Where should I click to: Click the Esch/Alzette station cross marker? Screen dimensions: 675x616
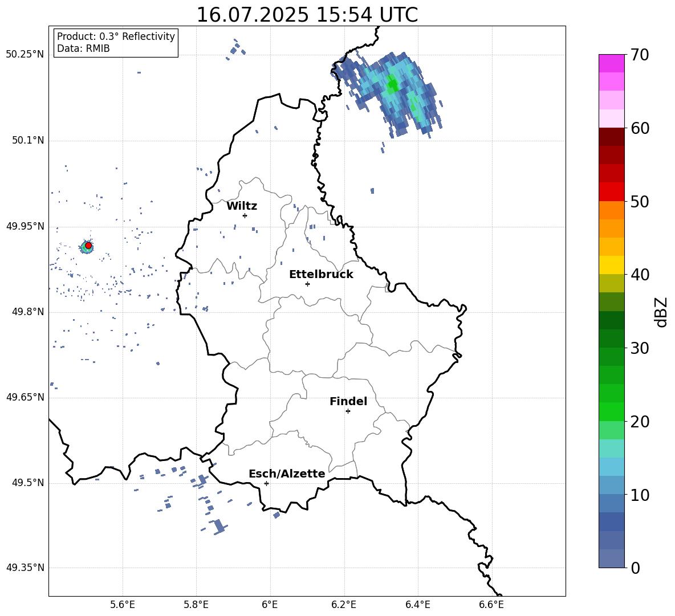point(266,483)
